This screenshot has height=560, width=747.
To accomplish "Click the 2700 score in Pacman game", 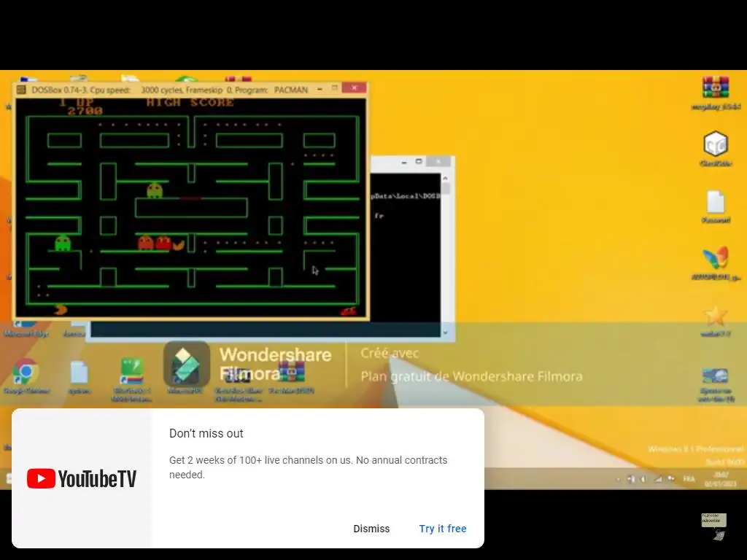I will point(85,111).
